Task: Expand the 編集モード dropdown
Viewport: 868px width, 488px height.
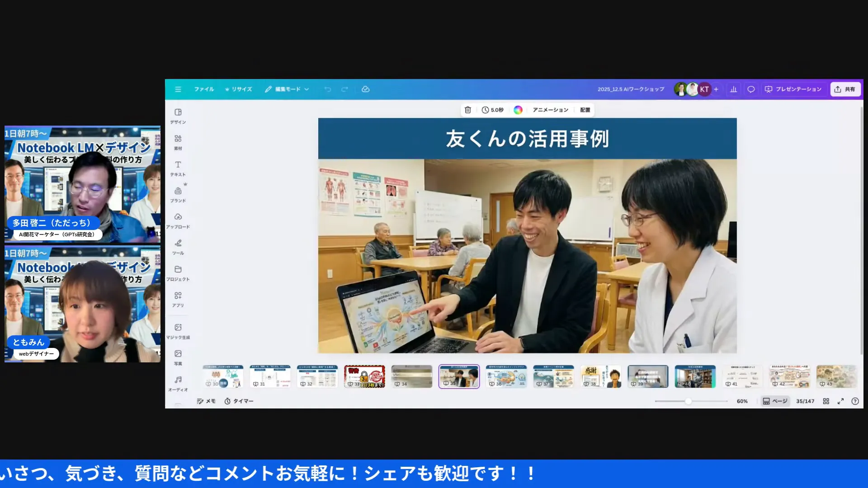Action: tap(287, 89)
